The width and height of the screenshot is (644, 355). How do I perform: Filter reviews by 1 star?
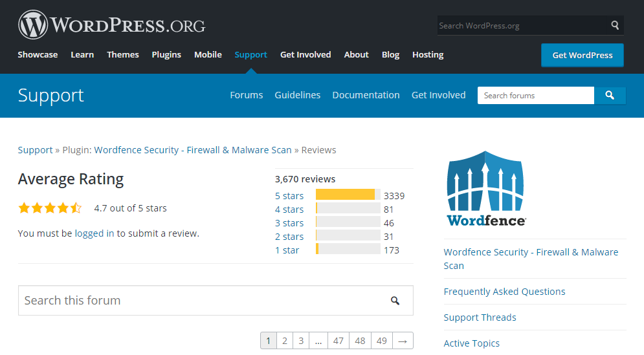287,250
